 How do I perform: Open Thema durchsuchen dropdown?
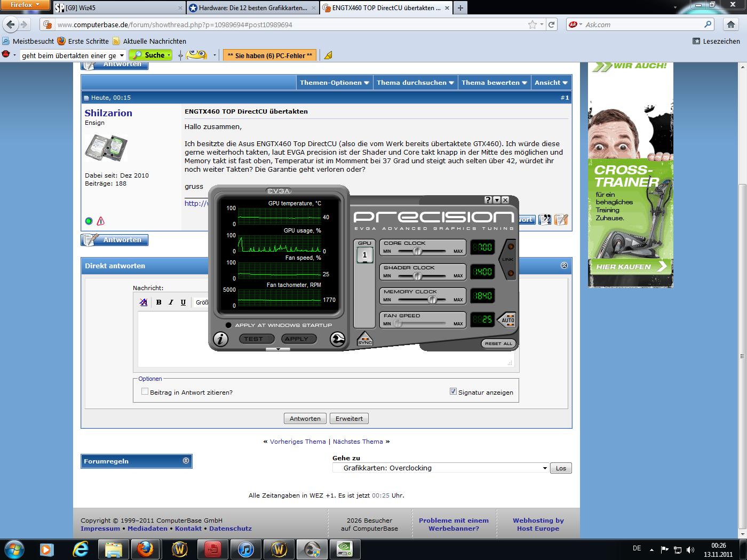pos(415,83)
